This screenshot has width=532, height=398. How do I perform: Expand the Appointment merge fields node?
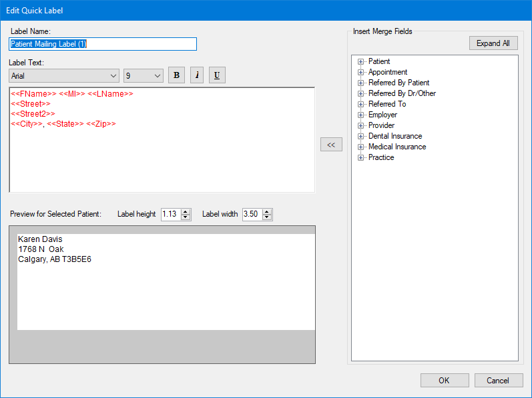coord(361,72)
